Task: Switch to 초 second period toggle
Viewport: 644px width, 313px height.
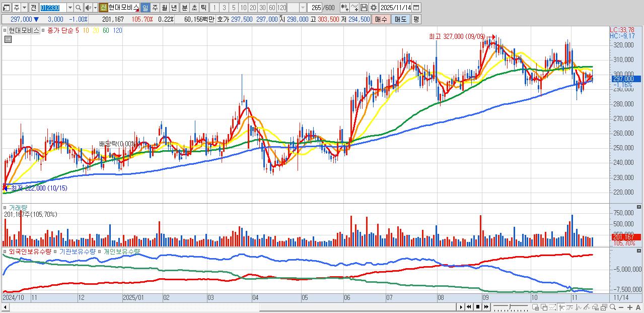Action: coord(194,8)
